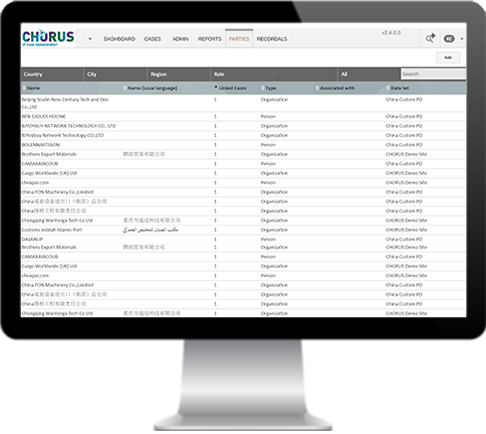
Task: Open the Country filter dropdown
Action: point(52,74)
